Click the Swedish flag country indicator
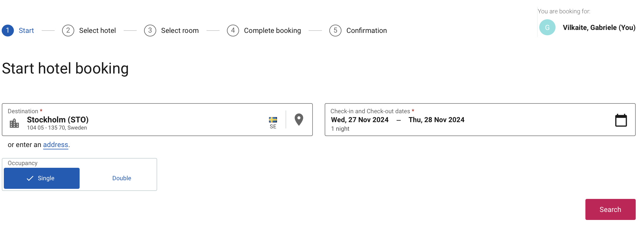The height and width of the screenshot is (233, 644). (x=273, y=120)
